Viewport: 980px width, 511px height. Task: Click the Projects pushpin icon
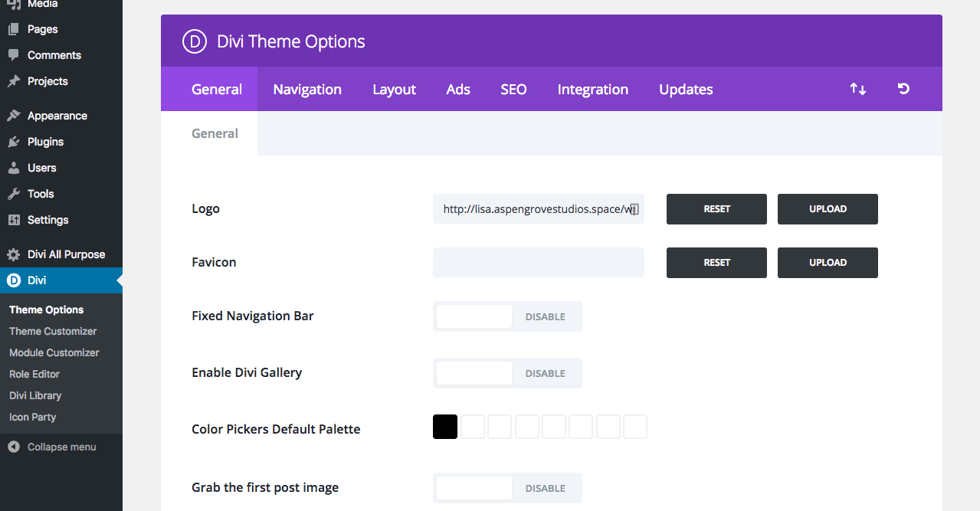click(x=14, y=81)
